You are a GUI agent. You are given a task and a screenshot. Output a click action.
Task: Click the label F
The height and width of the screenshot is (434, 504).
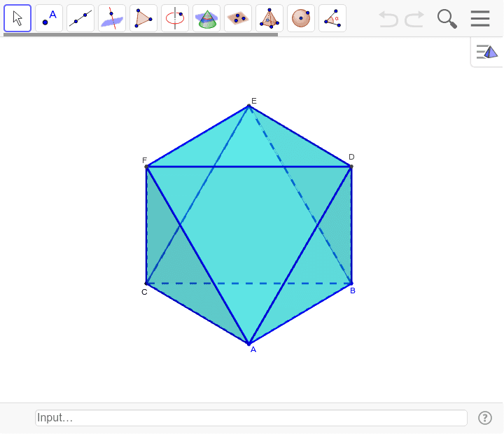point(145,160)
